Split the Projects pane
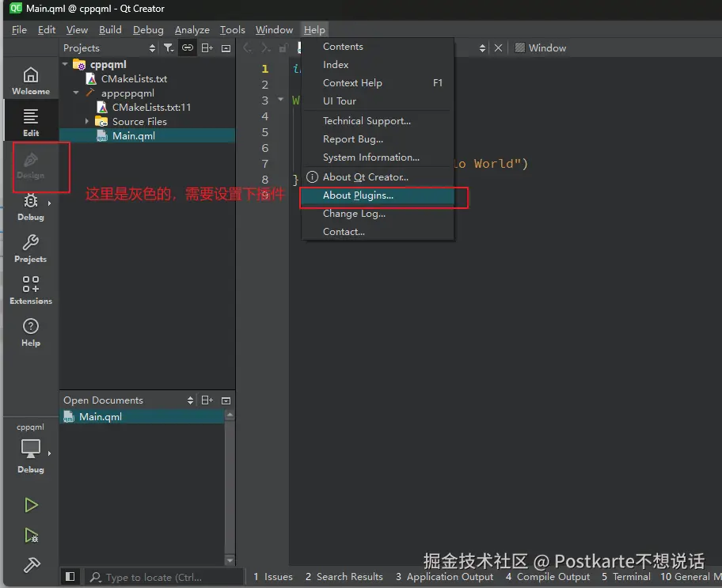722x588 pixels. pos(207,48)
